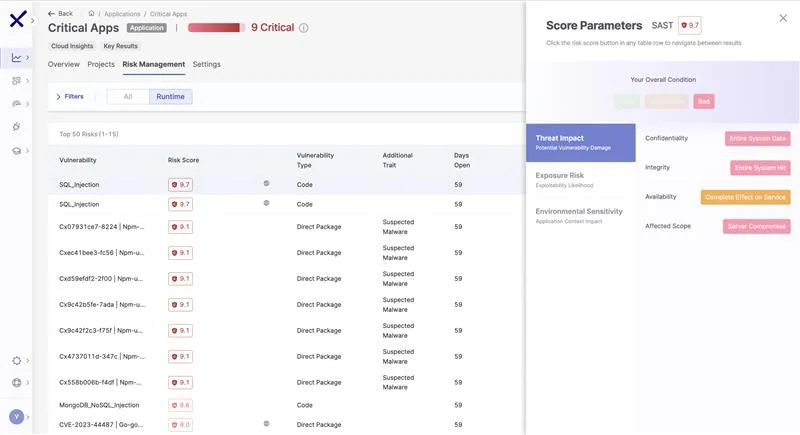The height and width of the screenshot is (435, 800).
Task: Open 9.1 risk score for Cx07931ce7-8224
Action: coord(181,227)
